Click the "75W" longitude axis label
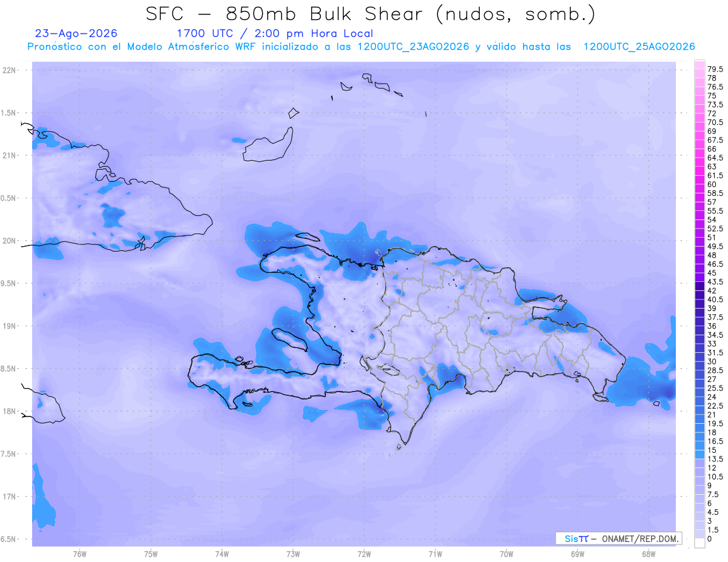Screen dimensions: 728x562 tap(151, 554)
